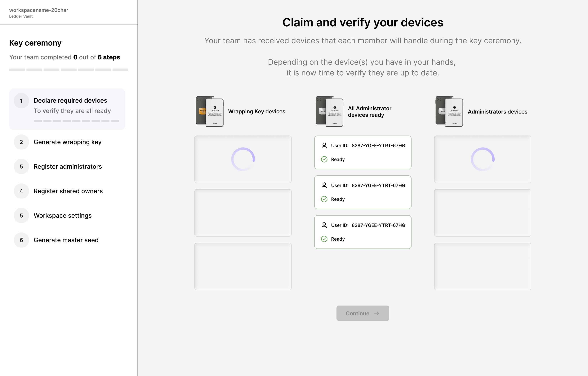Select the Generate wrapping key step

(x=67, y=142)
